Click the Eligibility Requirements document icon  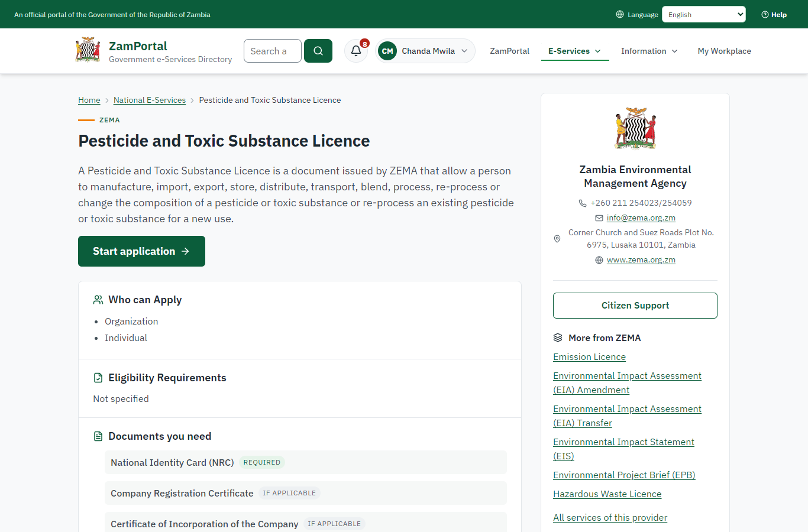point(98,378)
